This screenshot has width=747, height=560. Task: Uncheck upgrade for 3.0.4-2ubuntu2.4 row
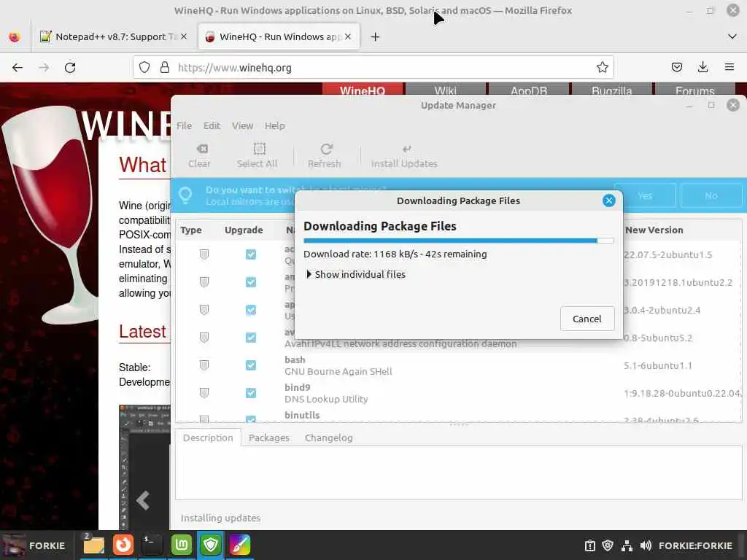pyautogui.click(x=251, y=310)
